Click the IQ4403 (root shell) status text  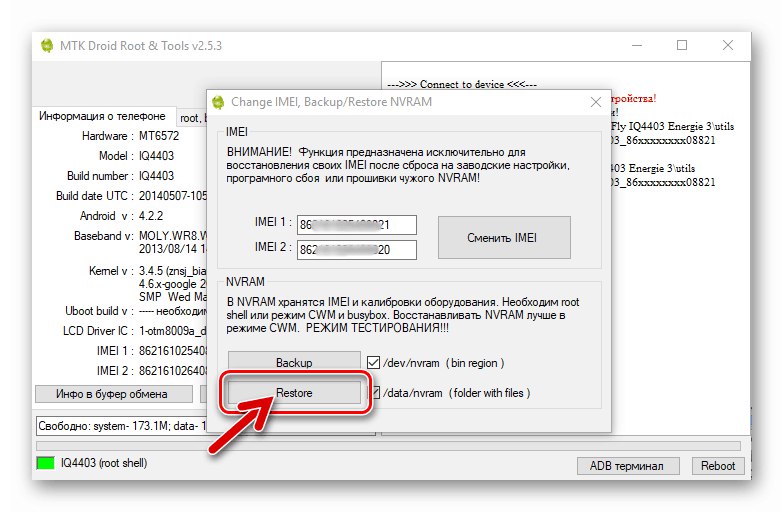pos(104,463)
